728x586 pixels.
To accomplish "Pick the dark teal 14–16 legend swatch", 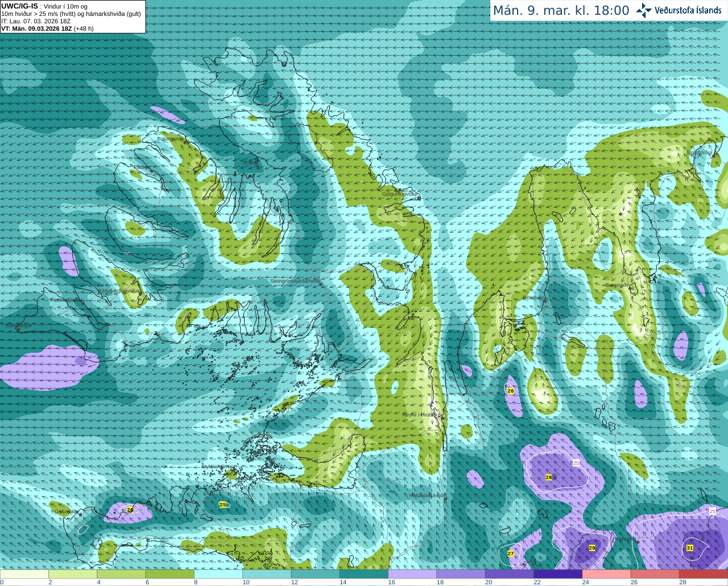I will [x=364, y=574].
